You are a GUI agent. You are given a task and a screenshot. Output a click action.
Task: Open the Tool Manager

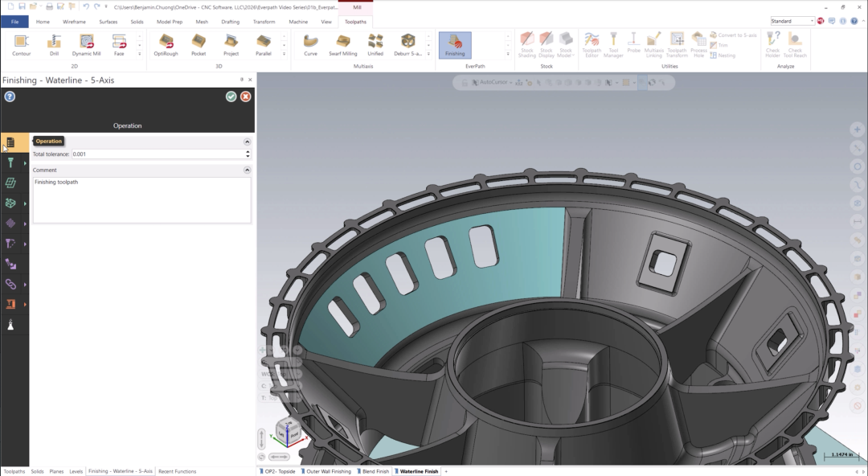coord(613,45)
